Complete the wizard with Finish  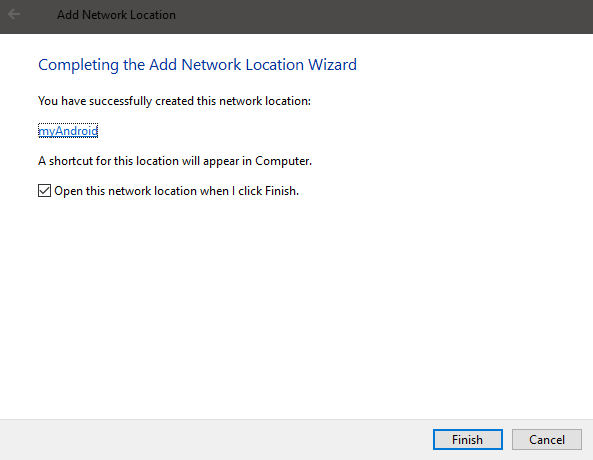[x=467, y=440]
